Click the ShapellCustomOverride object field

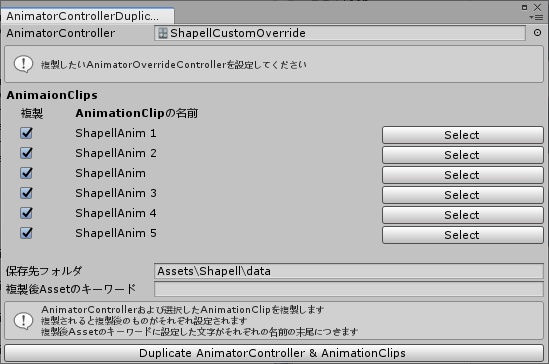click(x=340, y=33)
